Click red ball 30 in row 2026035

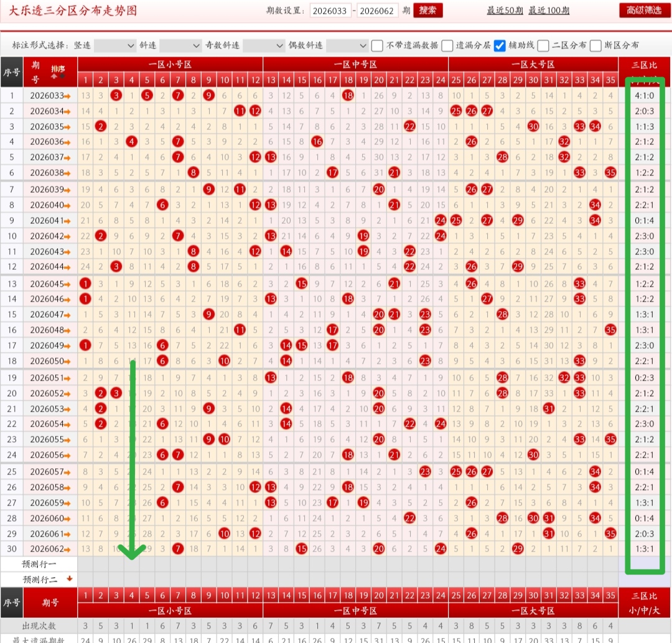(x=533, y=126)
